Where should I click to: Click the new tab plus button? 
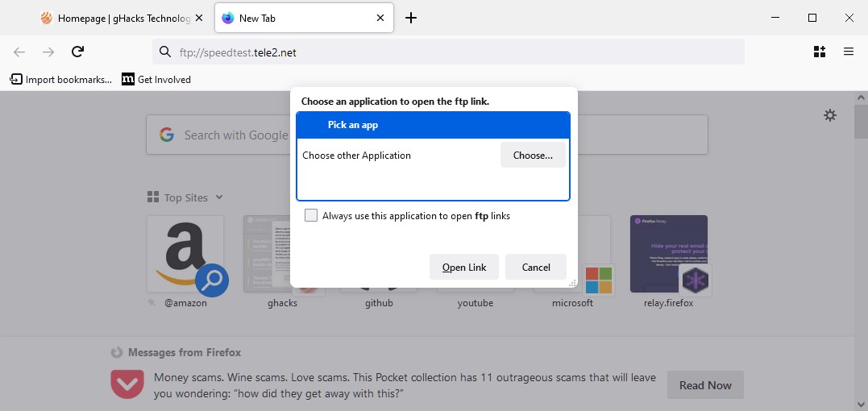[x=411, y=18]
